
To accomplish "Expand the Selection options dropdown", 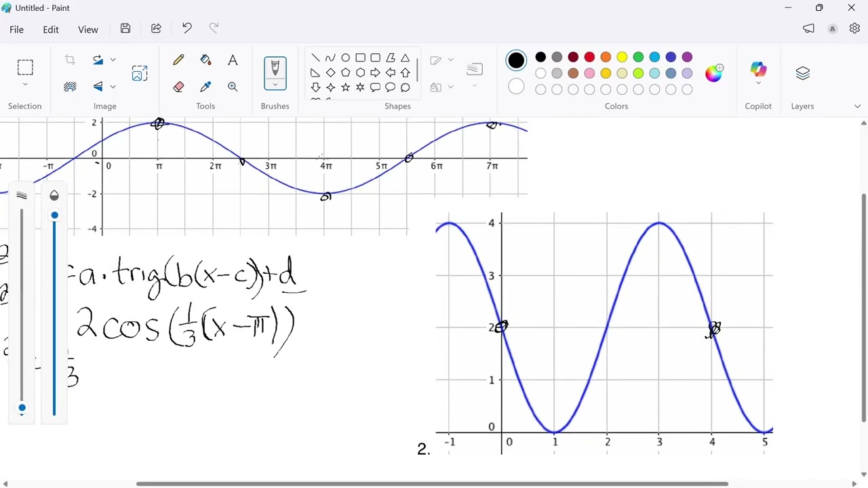I will point(25,85).
